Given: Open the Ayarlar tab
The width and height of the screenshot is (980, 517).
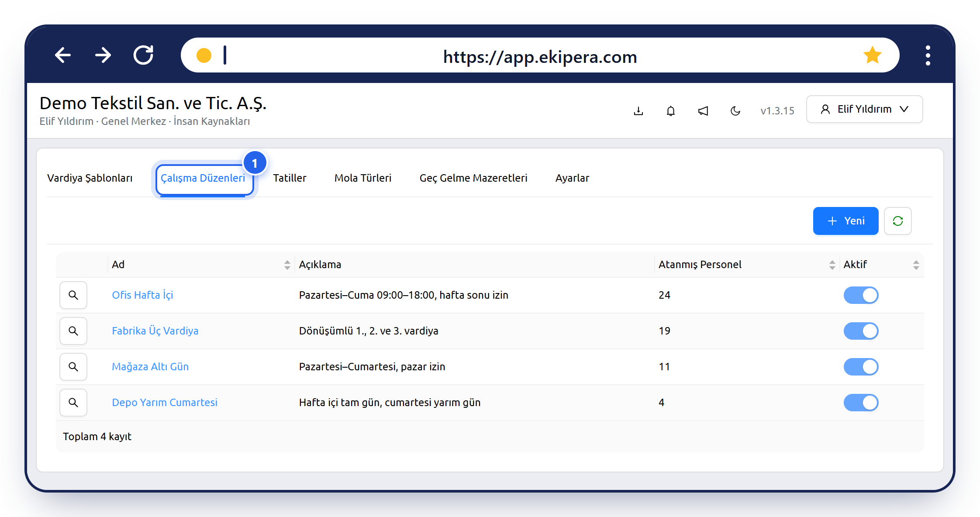Looking at the screenshot, I should click(x=572, y=178).
